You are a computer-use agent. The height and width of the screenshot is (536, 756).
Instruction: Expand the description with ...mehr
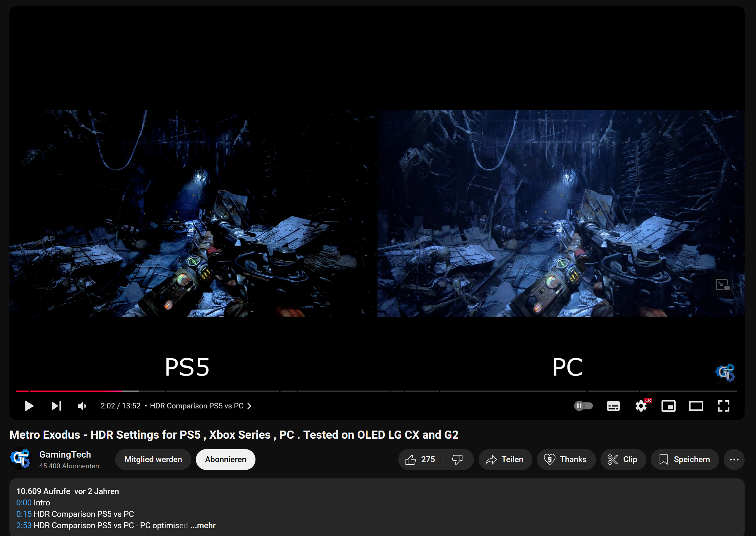(x=203, y=526)
